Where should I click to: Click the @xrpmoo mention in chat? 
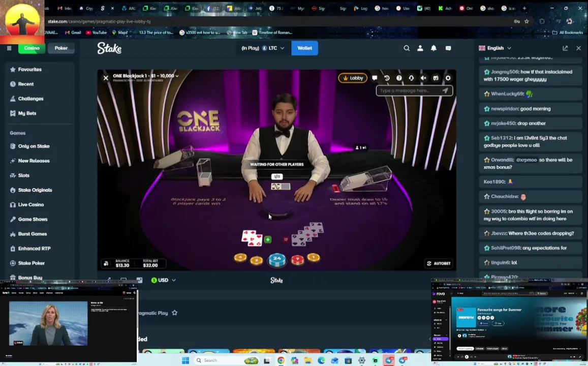527,160
